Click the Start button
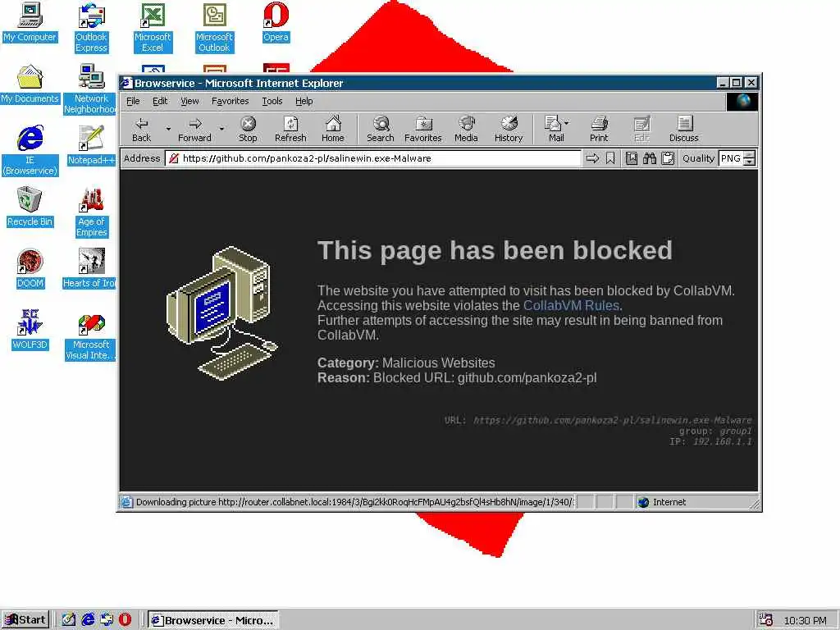840x630 pixels. (25, 620)
